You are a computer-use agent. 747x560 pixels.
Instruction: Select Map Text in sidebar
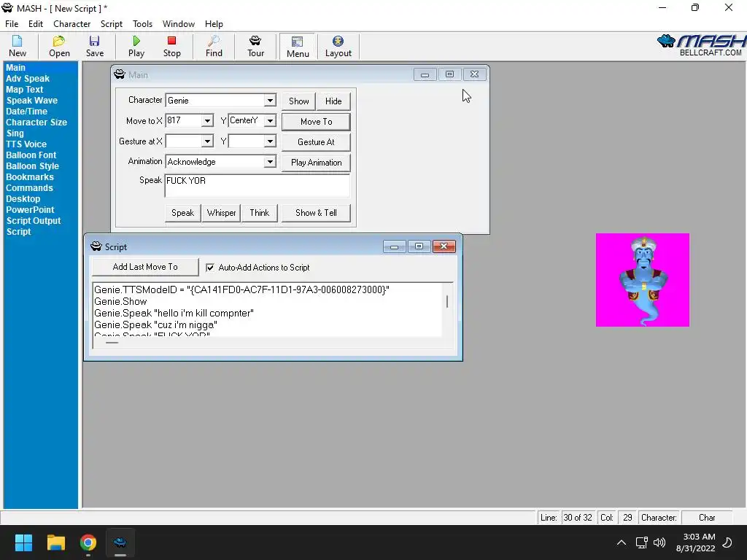[25, 90]
